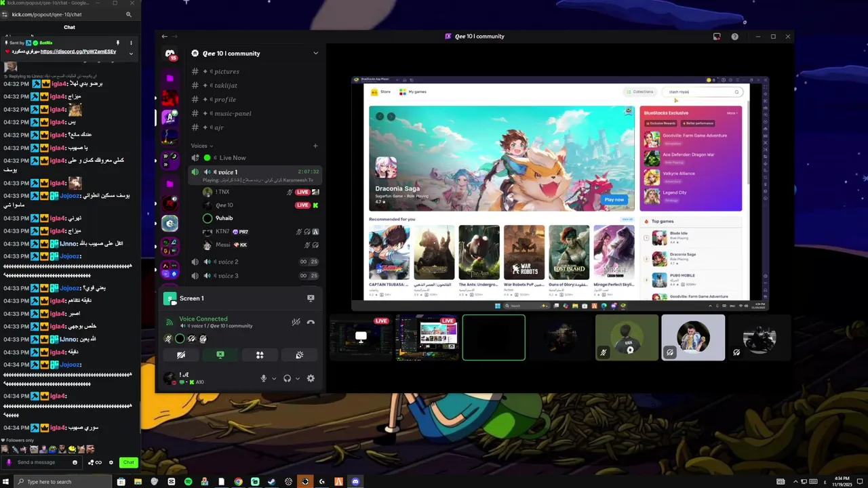Select second LIVE stream thumbnail
This screenshot has width=868, height=488.
tap(427, 338)
